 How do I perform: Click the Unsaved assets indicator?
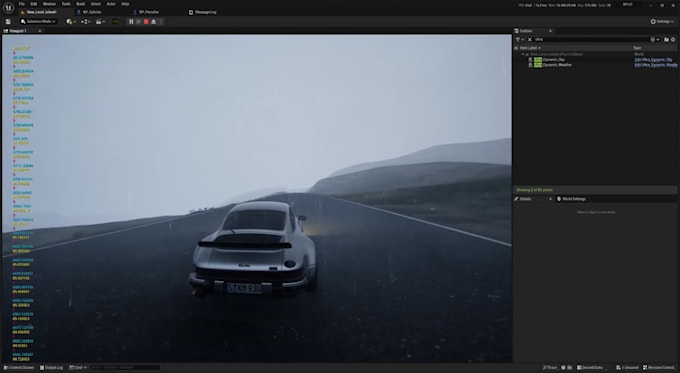tap(627, 367)
